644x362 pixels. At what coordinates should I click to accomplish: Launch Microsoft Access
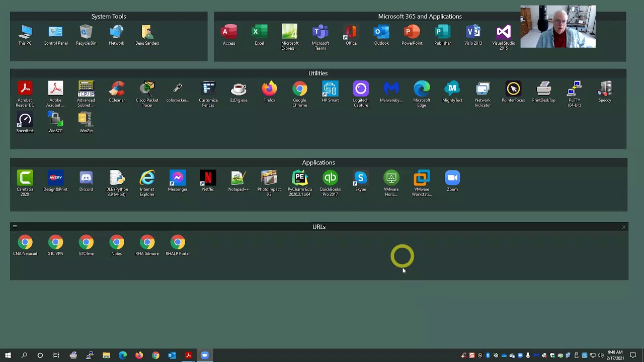tap(229, 35)
